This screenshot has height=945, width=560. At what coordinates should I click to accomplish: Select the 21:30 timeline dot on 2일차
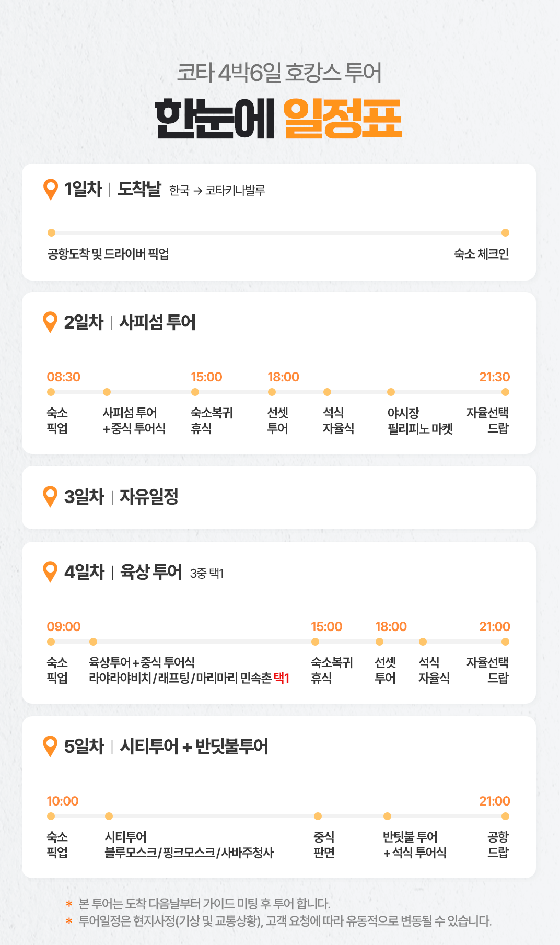tap(505, 392)
